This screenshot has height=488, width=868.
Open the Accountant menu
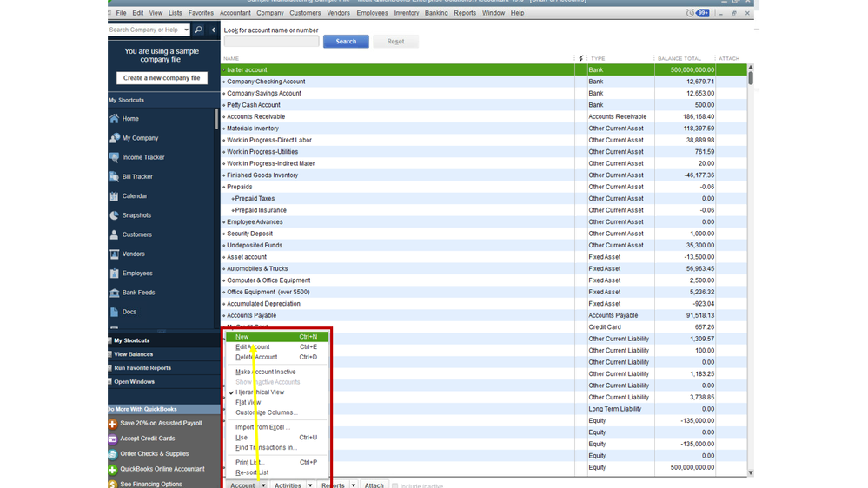235,13
